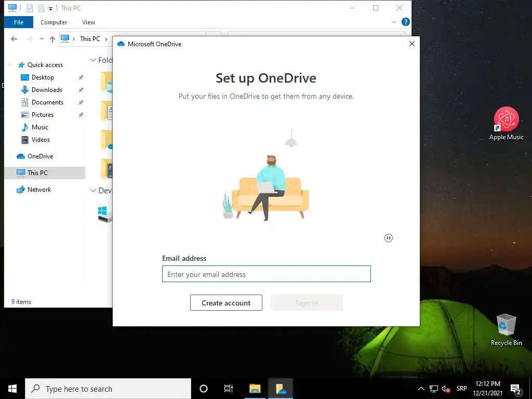The height and width of the screenshot is (399, 532).
Task: Open Downloads in navigation pane
Action: pos(47,90)
